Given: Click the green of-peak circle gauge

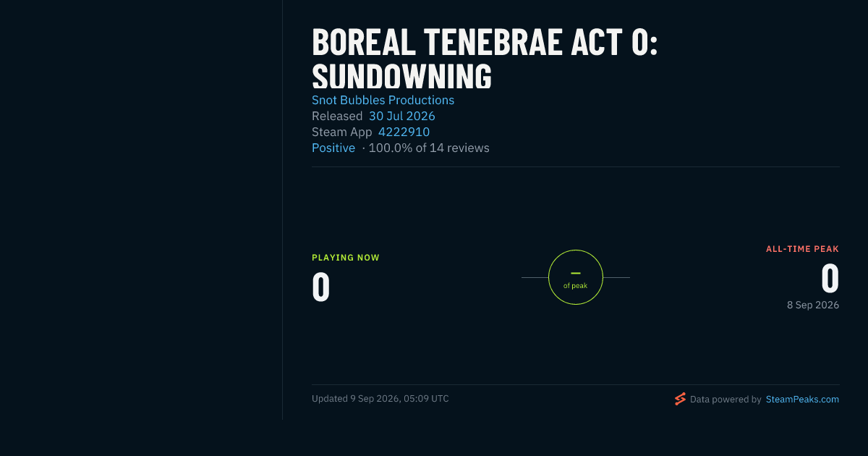Looking at the screenshot, I should click(576, 277).
